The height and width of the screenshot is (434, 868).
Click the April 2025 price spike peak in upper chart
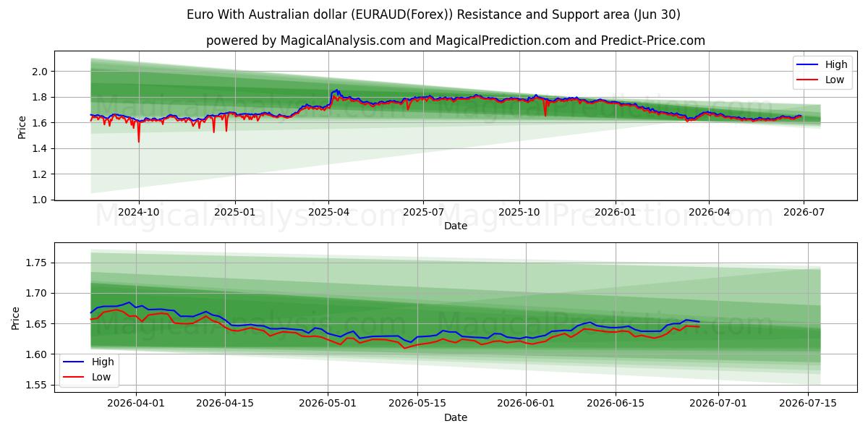click(336, 90)
